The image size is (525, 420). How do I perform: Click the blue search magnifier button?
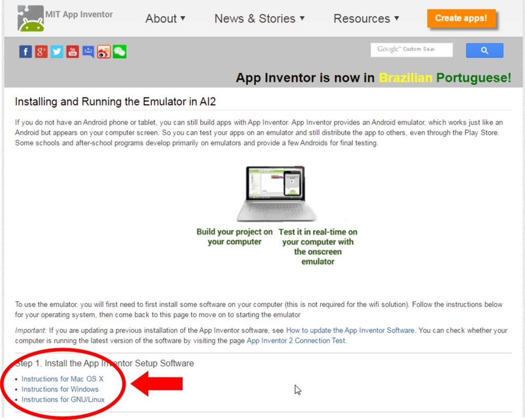coord(484,51)
